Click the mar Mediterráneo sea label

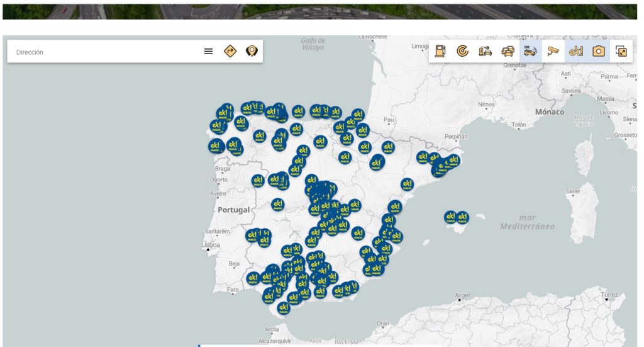pos(528,222)
